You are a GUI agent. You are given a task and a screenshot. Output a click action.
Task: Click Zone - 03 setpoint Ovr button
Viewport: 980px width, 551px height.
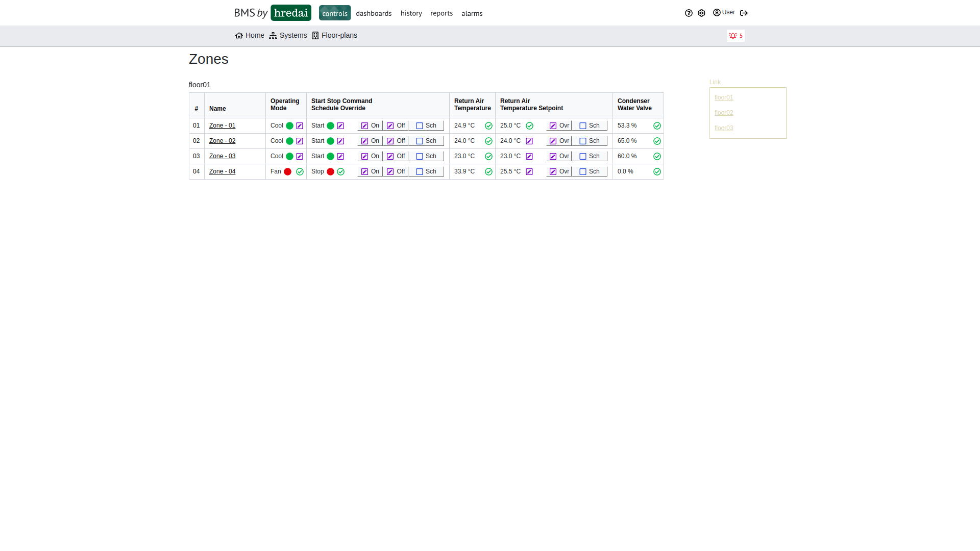(x=559, y=156)
